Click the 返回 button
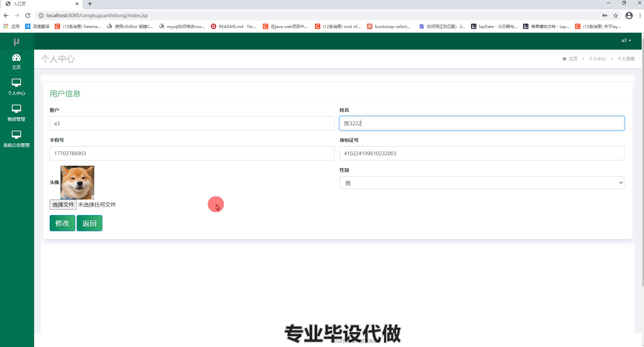Image resolution: width=644 pixels, height=347 pixels. click(x=90, y=223)
